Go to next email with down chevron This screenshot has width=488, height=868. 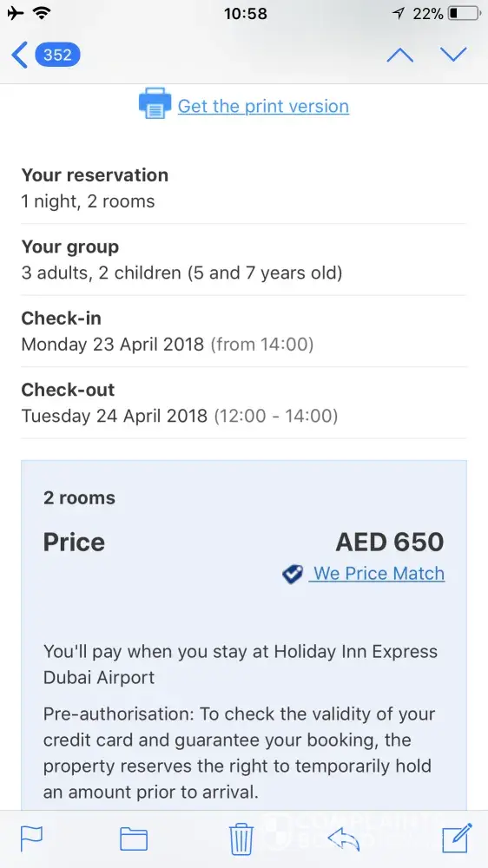coord(453,54)
